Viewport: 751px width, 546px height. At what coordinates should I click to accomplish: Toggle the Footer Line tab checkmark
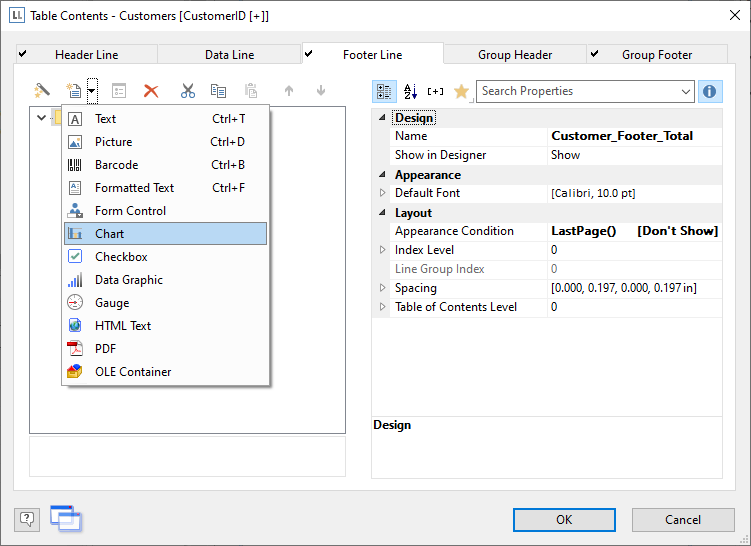click(x=308, y=53)
